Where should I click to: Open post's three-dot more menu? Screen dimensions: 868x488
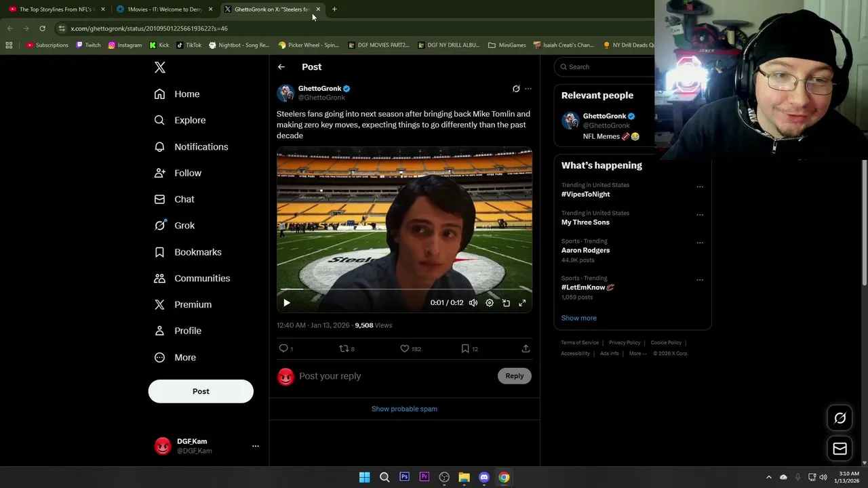[x=528, y=89]
